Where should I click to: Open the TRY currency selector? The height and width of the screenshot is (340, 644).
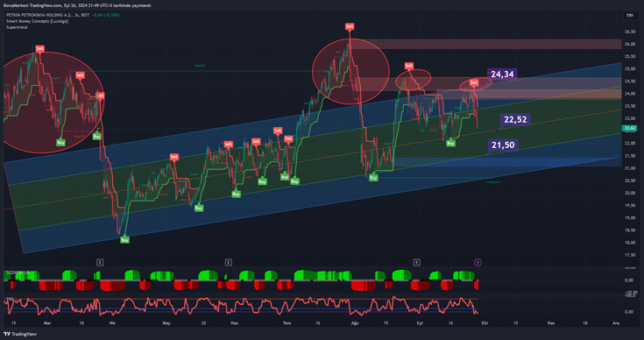coord(629,15)
